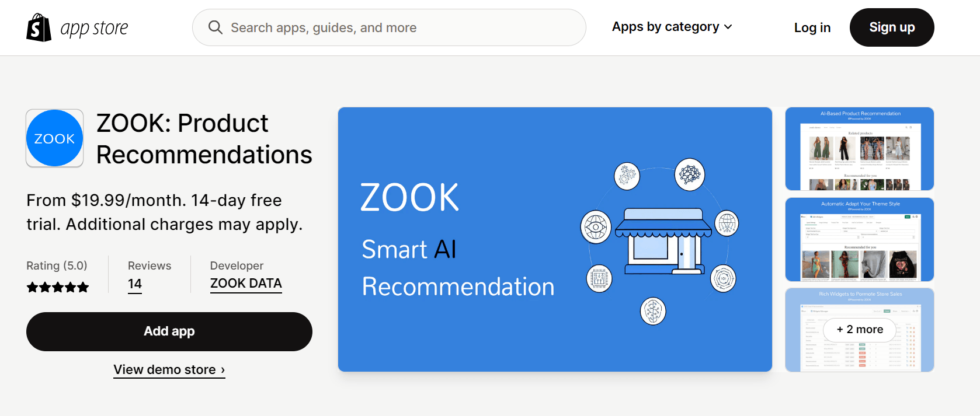Click the Automatic Adapt Your Theme Style thumbnail
The image size is (980, 416).
(x=859, y=239)
